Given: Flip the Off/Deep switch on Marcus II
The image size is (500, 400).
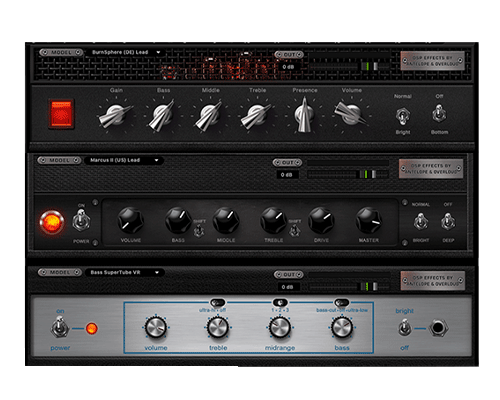Looking at the screenshot, I should [448, 222].
